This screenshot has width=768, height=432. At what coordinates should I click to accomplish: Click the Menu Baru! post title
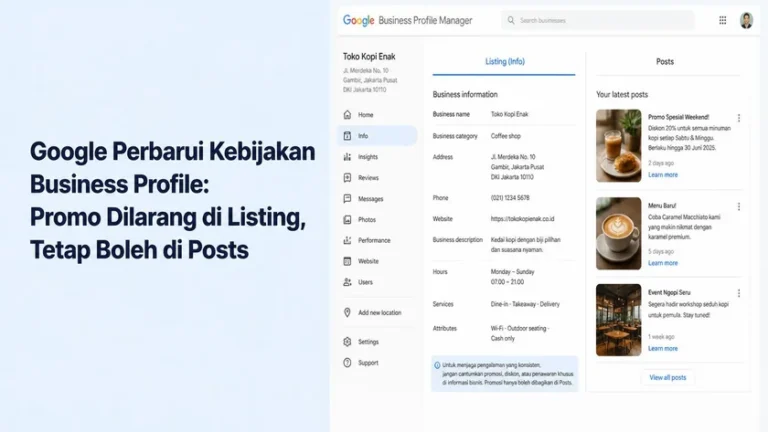662,206
